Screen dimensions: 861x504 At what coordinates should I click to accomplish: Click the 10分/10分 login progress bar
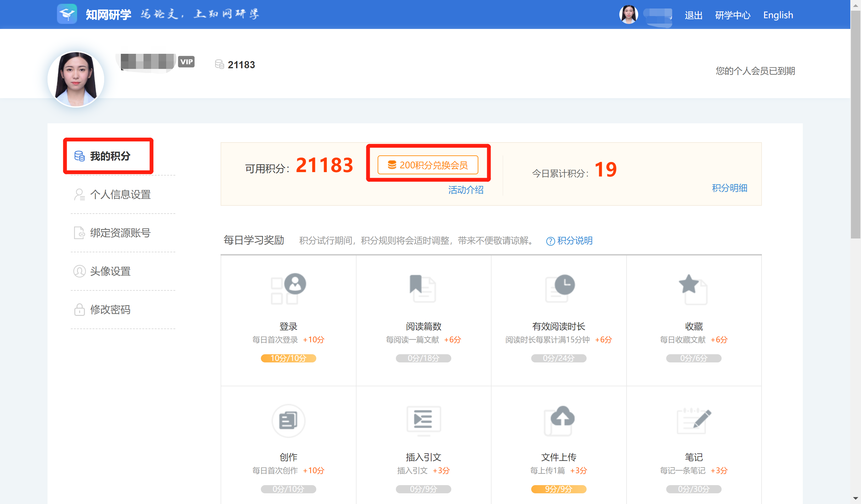(x=288, y=358)
